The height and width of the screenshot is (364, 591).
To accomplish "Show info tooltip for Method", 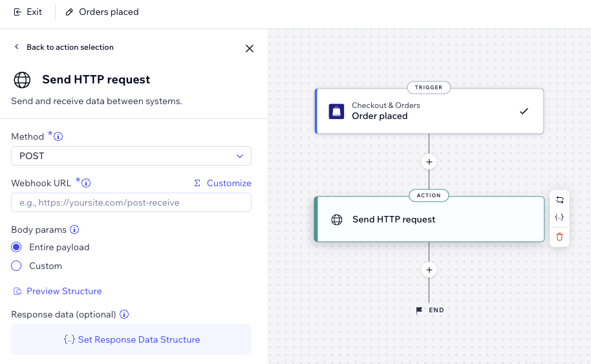I will (58, 136).
